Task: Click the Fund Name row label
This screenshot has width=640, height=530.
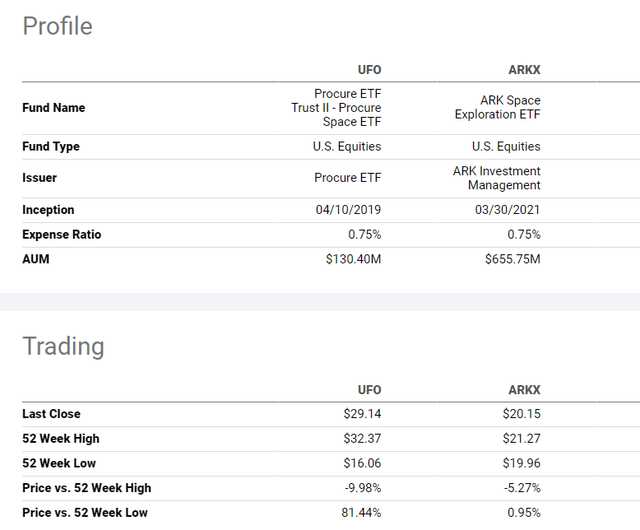Action: (x=54, y=108)
